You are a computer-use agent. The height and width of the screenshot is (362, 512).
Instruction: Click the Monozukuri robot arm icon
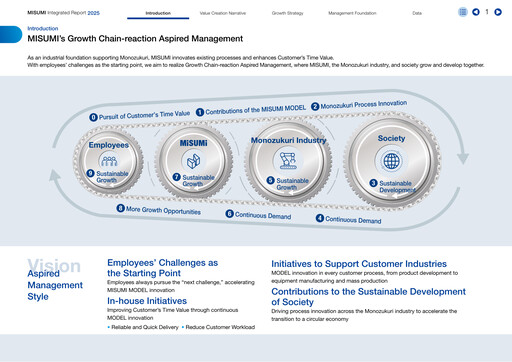(288, 160)
